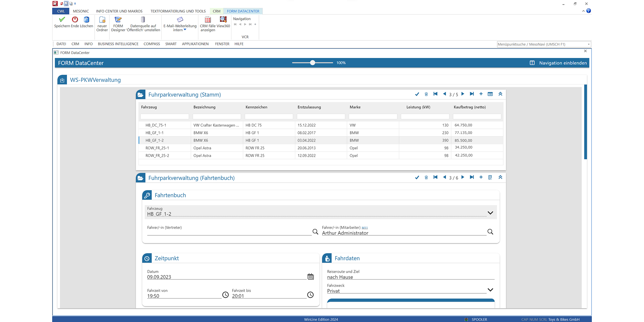Viewport: 644px width, 322px height.
Task: Open View360 in the ribbon
Action: coord(223,22)
